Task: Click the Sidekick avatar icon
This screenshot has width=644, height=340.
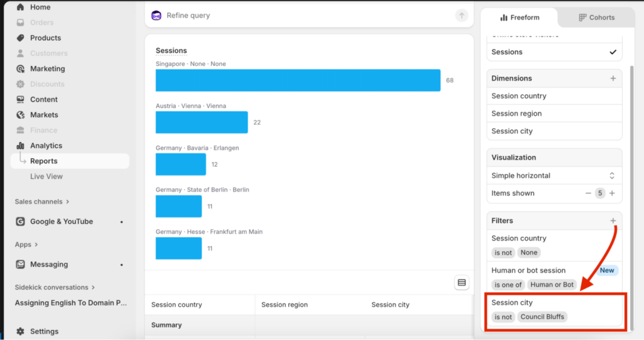Action: tap(156, 16)
